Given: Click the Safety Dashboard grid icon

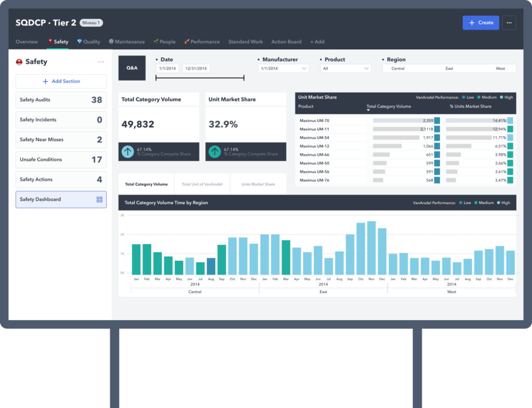Looking at the screenshot, I should coord(99,200).
